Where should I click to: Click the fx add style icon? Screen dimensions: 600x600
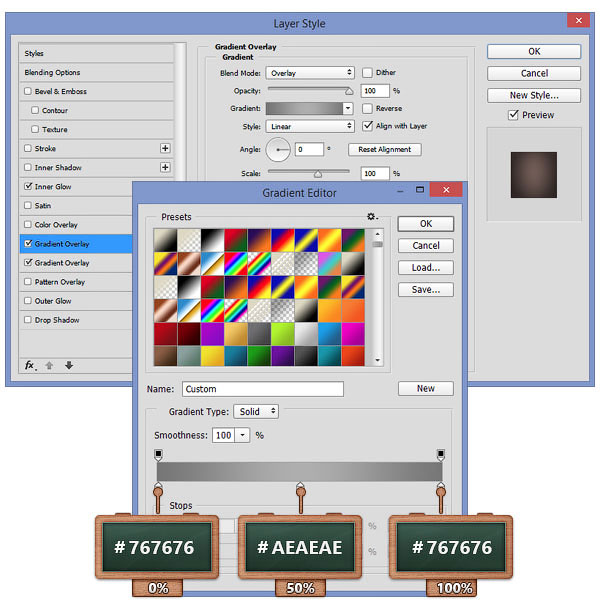click(30, 365)
